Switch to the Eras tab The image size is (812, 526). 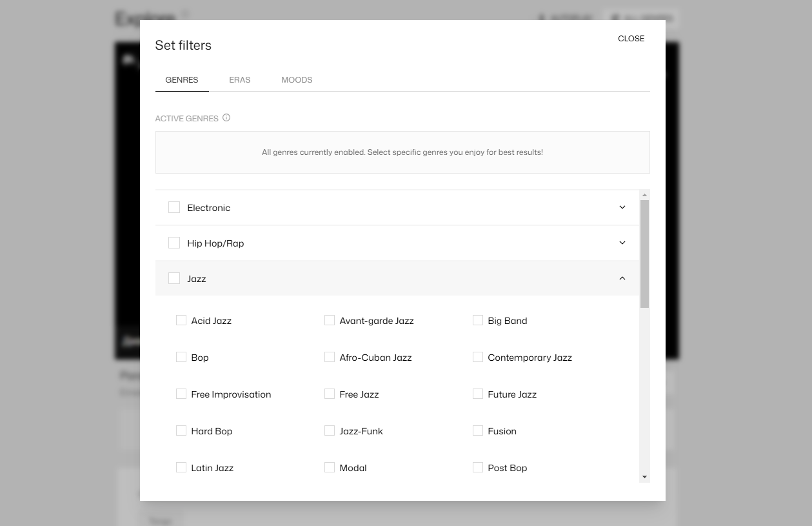(x=239, y=80)
